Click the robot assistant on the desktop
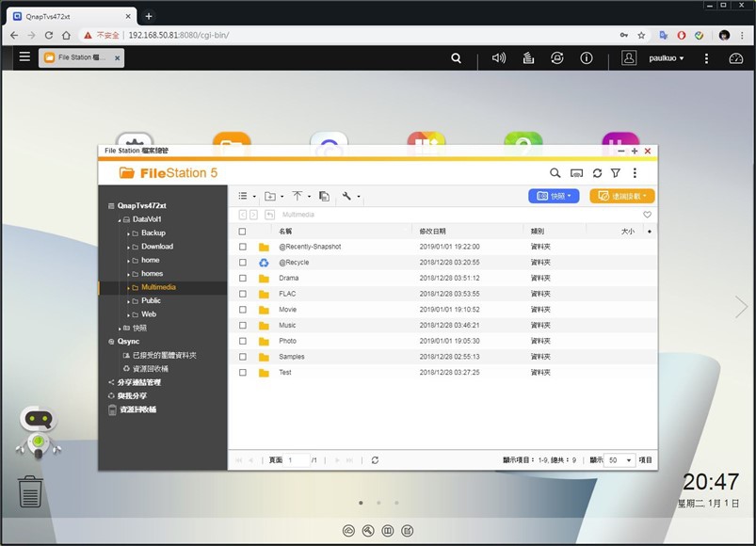 38,432
